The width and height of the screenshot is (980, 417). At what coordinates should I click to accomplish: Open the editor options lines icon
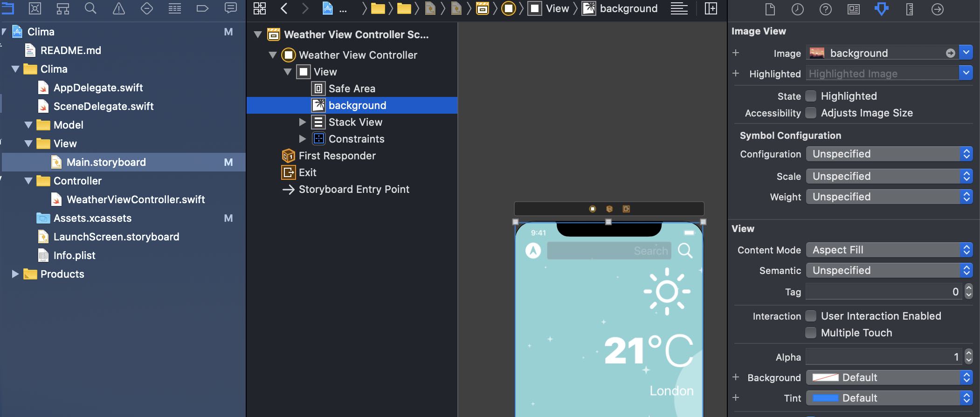pos(679,8)
